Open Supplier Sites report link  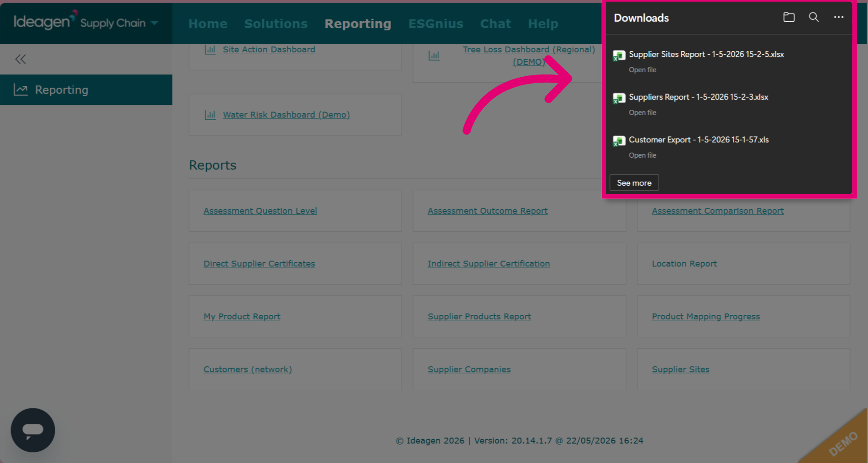pyautogui.click(x=680, y=369)
